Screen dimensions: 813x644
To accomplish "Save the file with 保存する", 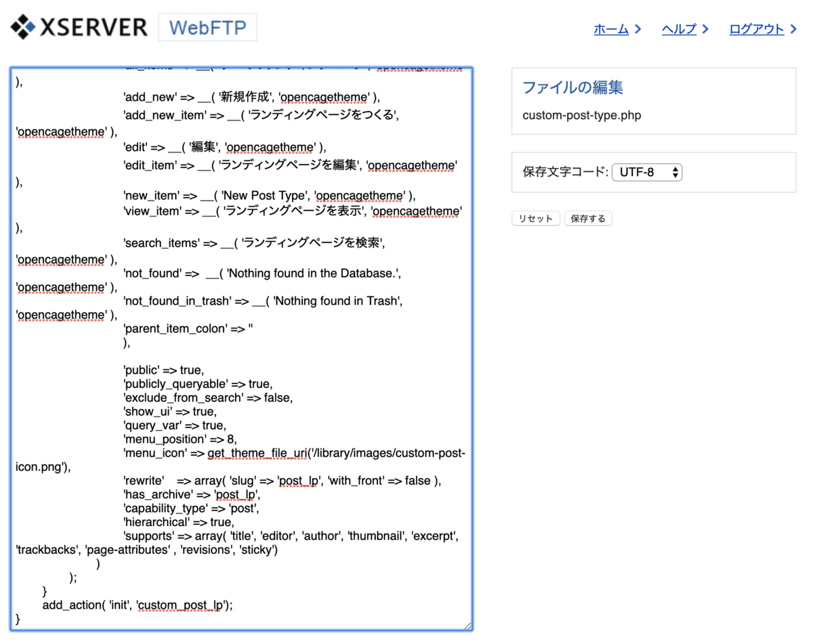I will point(588,218).
